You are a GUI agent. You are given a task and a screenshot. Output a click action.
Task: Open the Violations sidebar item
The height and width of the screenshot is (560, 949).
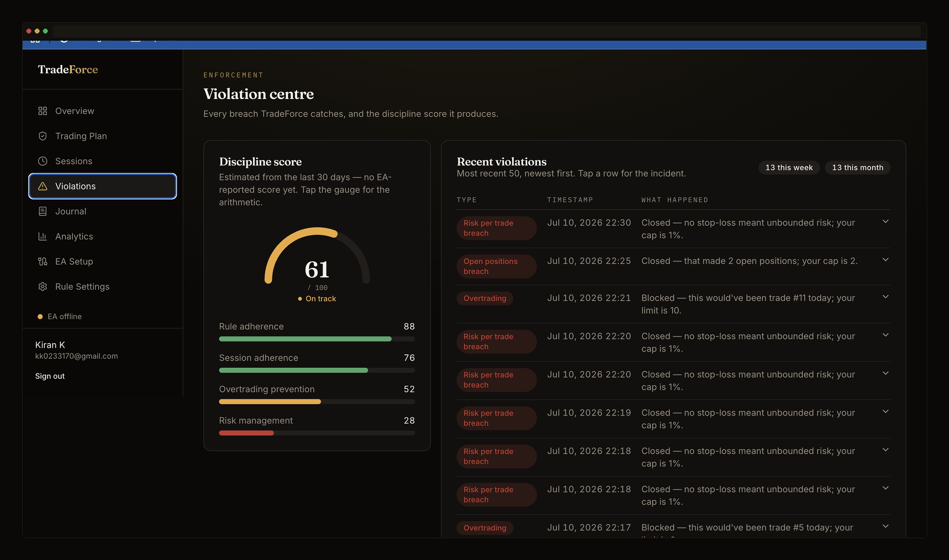coord(103,186)
